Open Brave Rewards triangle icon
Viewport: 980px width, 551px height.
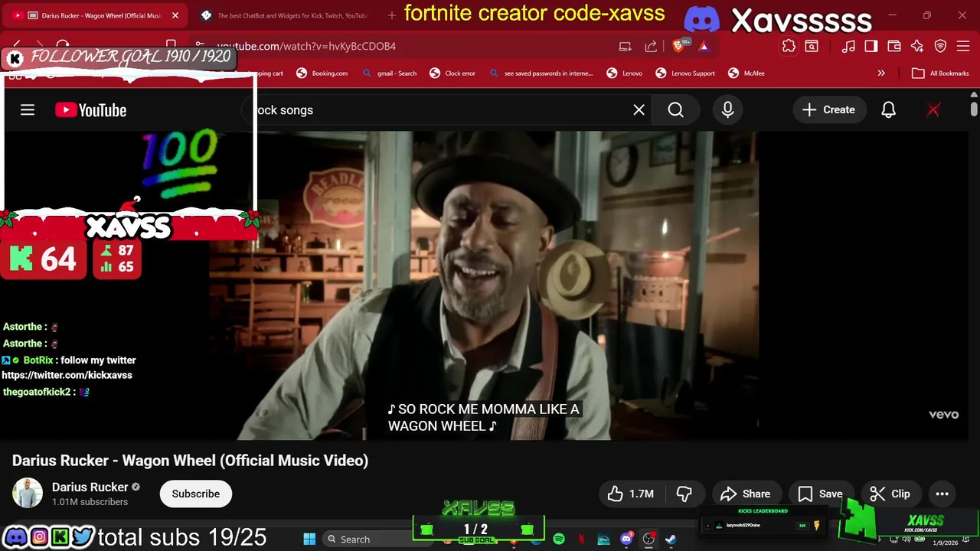(704, 47)
